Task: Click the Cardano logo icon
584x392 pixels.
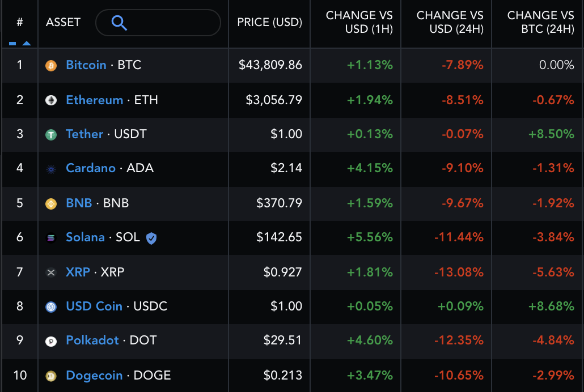Action: 51,169
